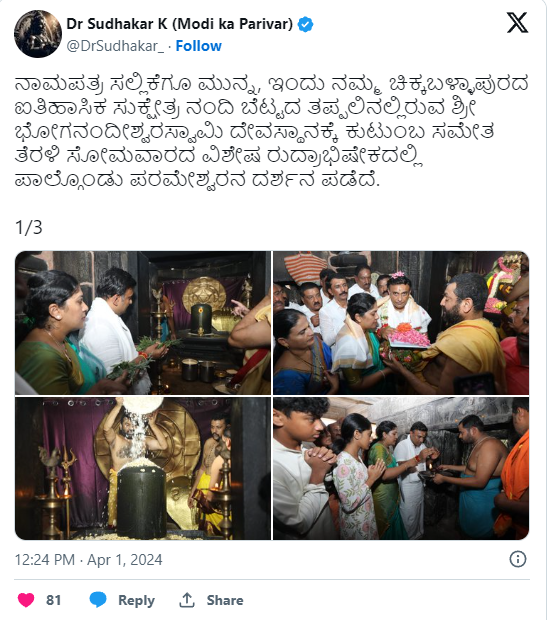Click the blue verified badge

click(x=305, y=24)
